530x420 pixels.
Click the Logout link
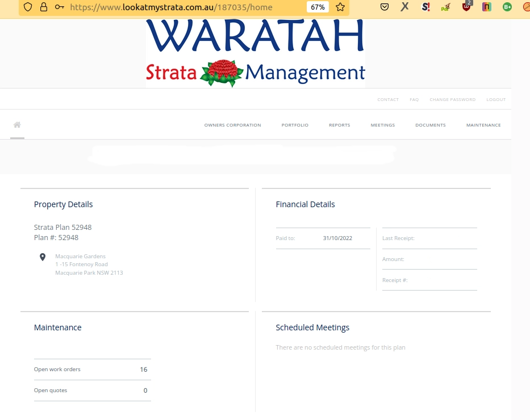pyautogui.click(x=495, y=100)
